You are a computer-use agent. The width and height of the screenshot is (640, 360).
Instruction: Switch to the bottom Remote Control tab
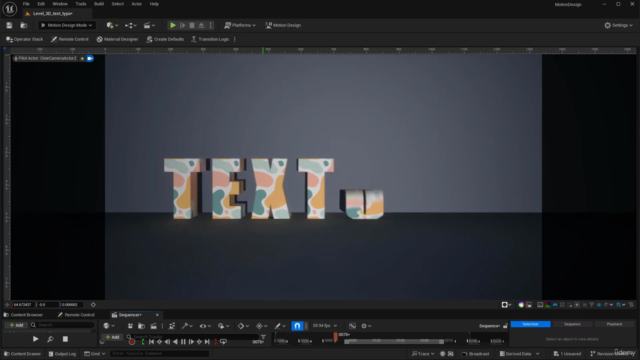coord(76,315)
